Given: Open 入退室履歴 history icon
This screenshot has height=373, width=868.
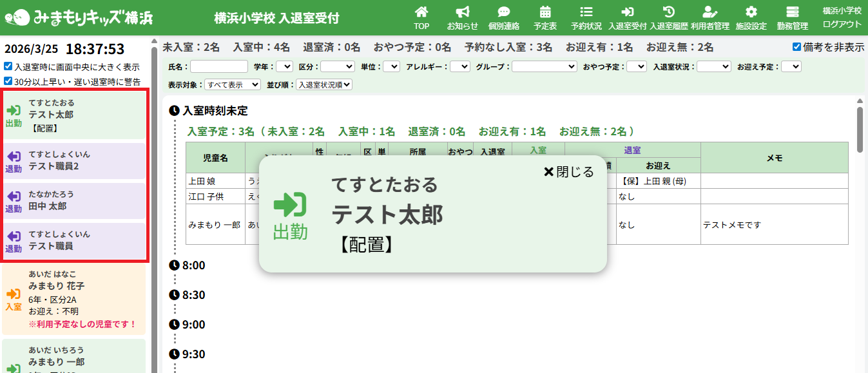Looking at the screenshot, I should 669,12.
